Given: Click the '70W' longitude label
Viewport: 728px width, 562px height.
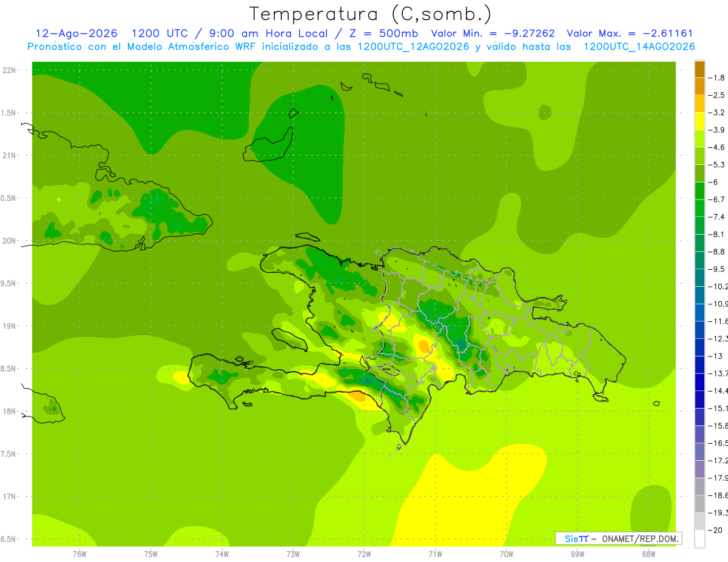Looking at the screenshot, I should (x=507, y=554).
